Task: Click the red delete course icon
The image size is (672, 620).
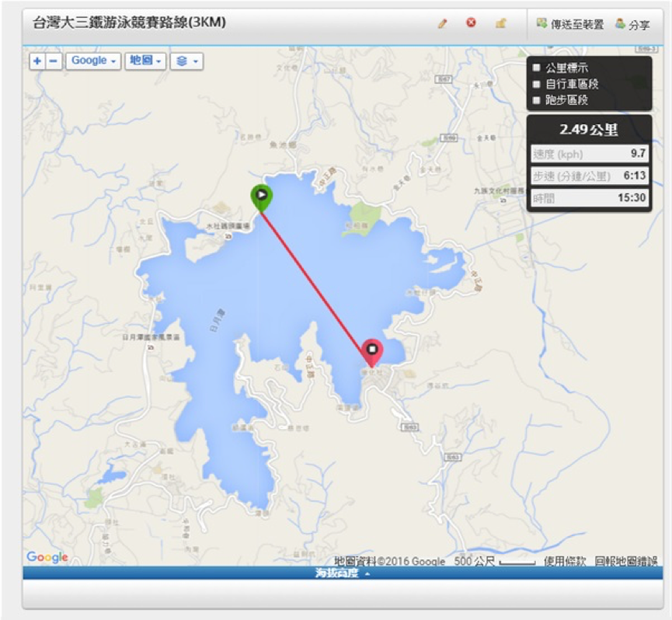Action: [471, 23]
